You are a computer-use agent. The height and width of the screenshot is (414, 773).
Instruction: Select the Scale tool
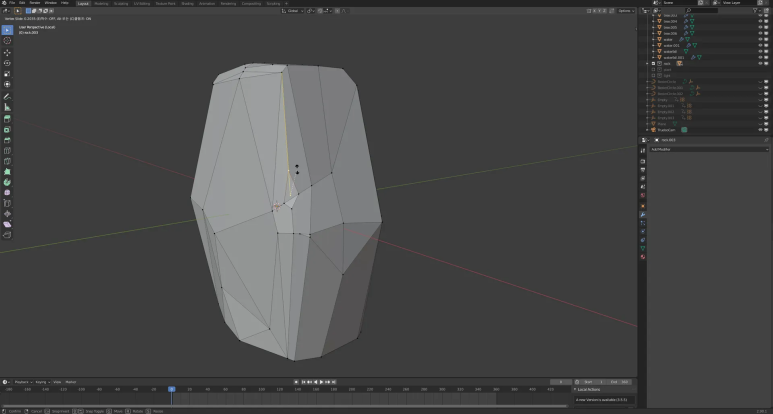8,74
